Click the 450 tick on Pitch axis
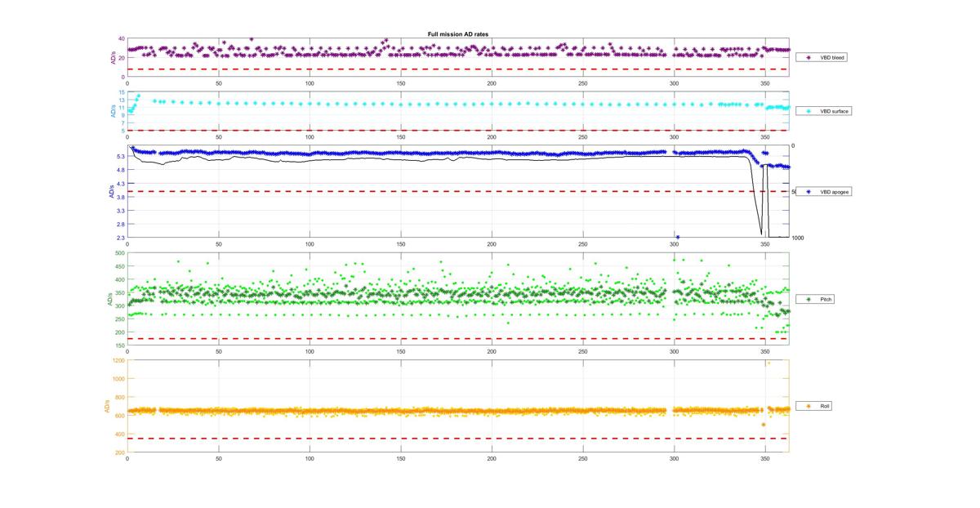Image resolution: width=980 pixels, height=508 pixels. (120, 267)
